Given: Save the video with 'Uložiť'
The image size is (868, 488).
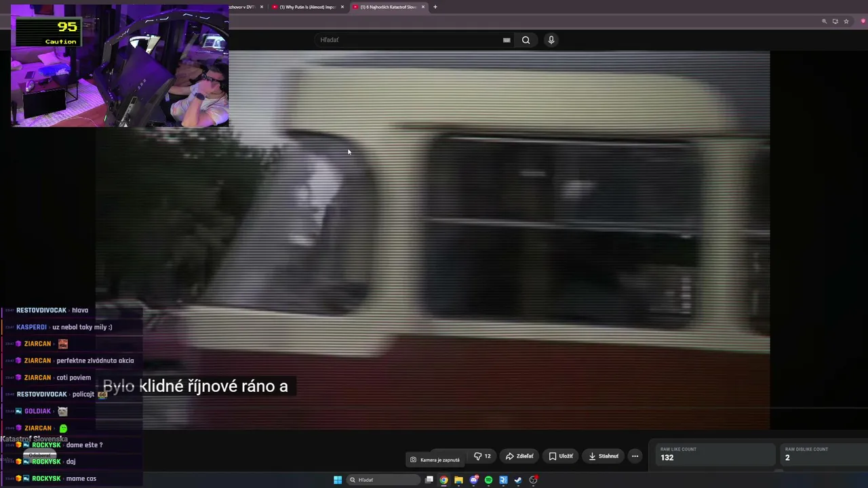Looking at the screenshot, I should tap(561, 456).
